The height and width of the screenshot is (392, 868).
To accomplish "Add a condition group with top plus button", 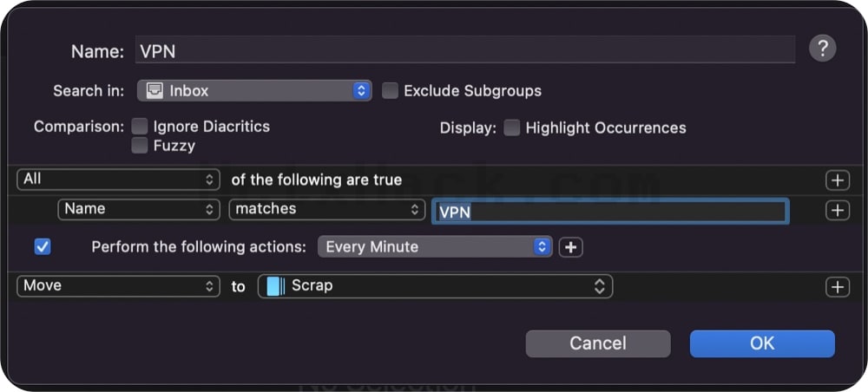I will (x=838, y=180).
